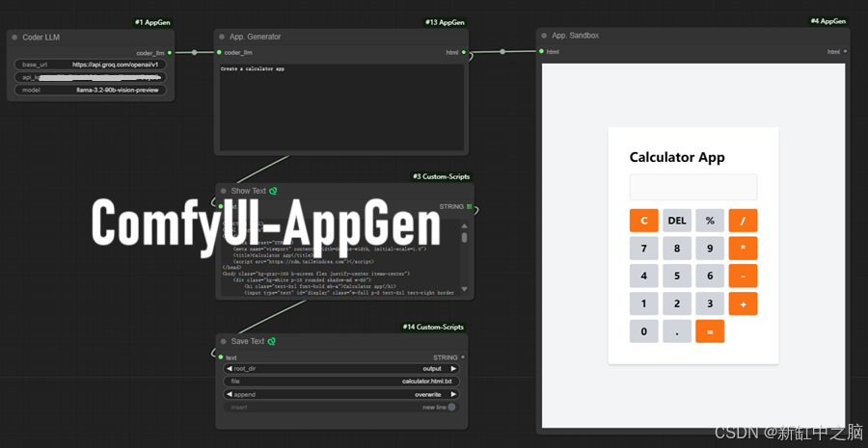868x448 pixels.
Task: Click the #4 AppGen badge above App. Sandbox
Action: click(828, 21)
